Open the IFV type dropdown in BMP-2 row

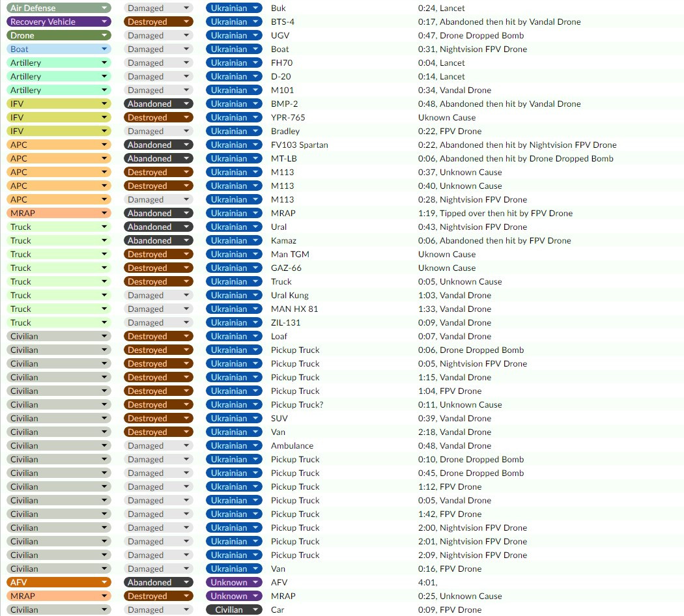[59, 104]
